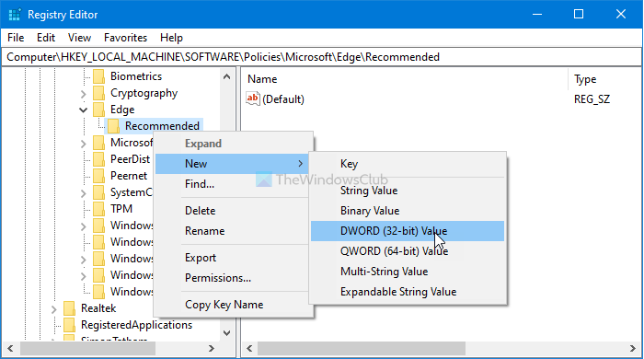The width and height of the screenshot is (644, 359).
Task: Click the Cryptography folder icon
Action: pos(98,93)
